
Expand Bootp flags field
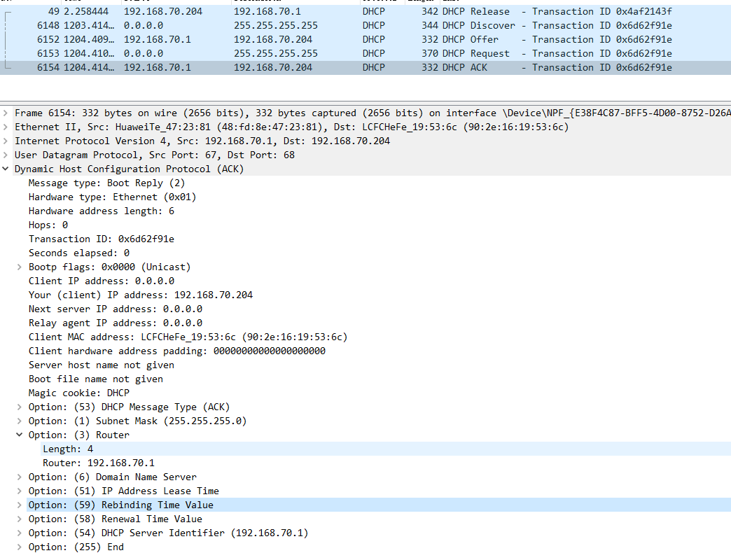tap(20, 267)
